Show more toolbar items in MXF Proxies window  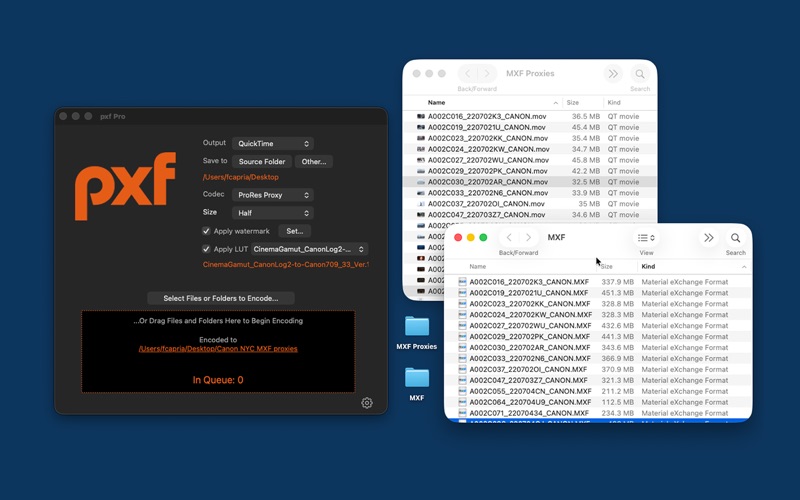click(x=613, y=74)
